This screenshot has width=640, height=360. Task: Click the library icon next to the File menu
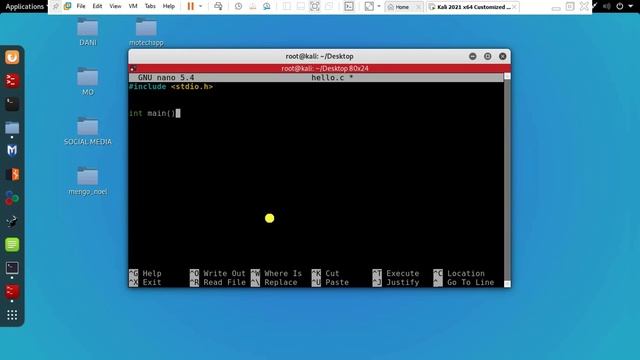(67, 7)
